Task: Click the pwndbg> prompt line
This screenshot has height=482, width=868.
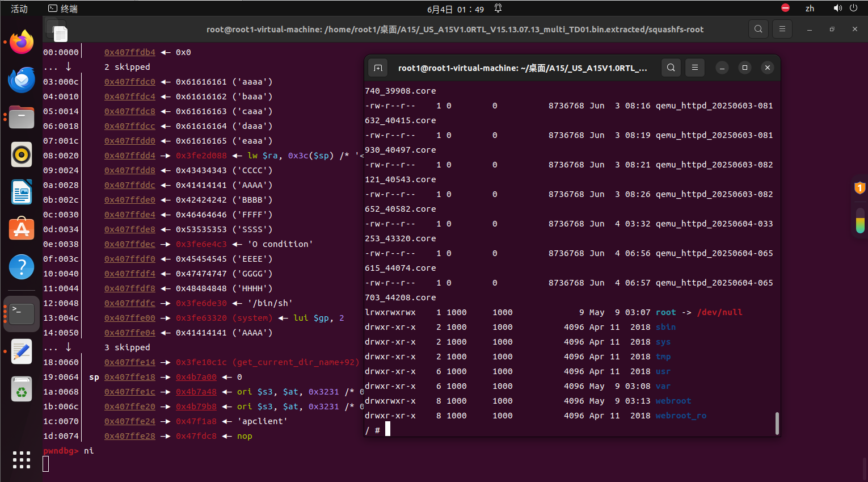Action: [x=69, y=451]
